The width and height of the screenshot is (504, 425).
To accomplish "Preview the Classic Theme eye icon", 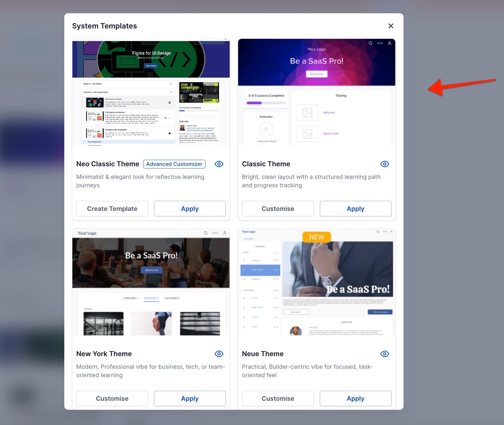I will click(385, 164).
